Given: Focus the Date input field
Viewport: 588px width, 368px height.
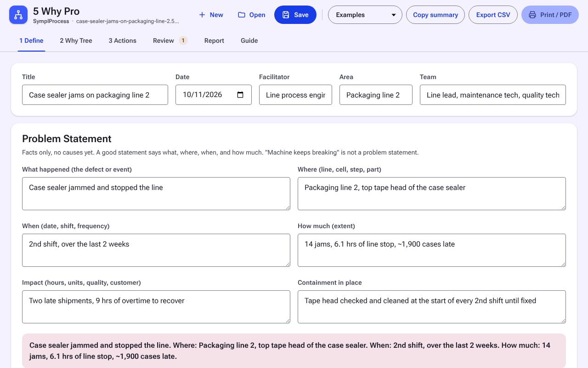Looking at the screenshot, I should tap(214, 95).
